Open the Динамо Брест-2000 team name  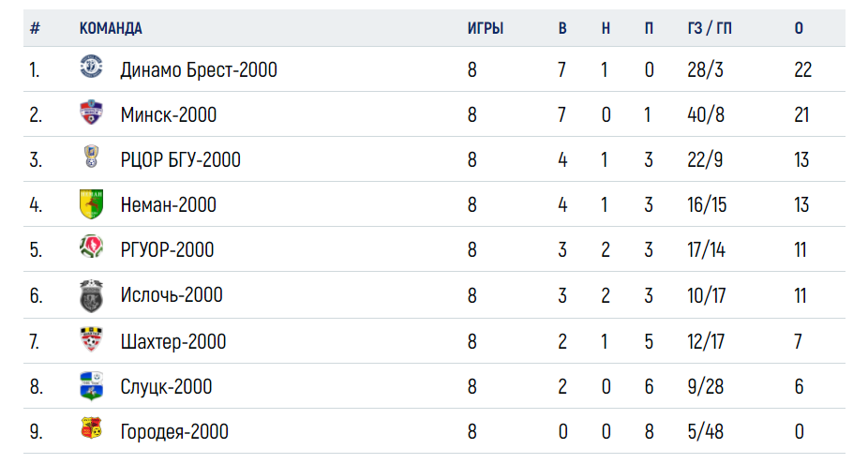[199, 69]
